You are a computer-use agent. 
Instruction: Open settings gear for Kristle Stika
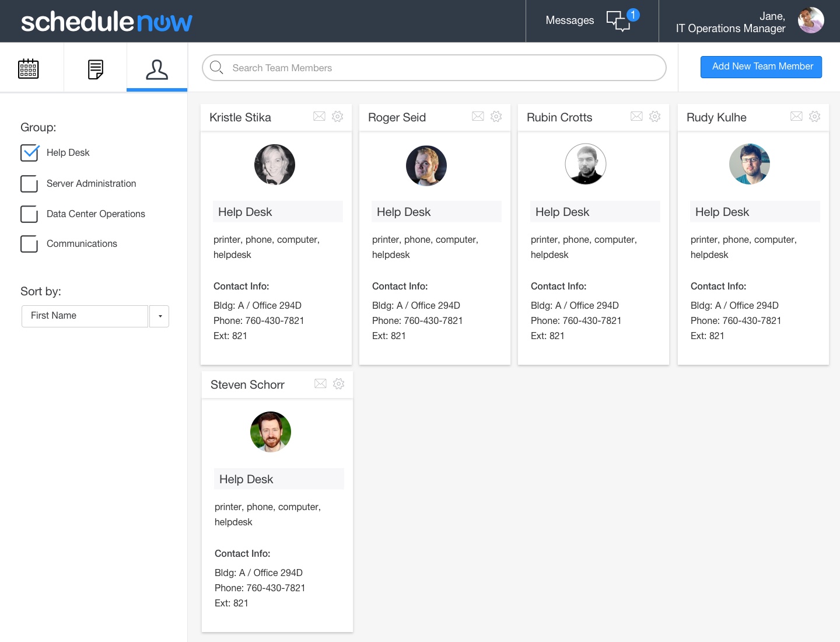pyautogui.click(x=338, y=116)
